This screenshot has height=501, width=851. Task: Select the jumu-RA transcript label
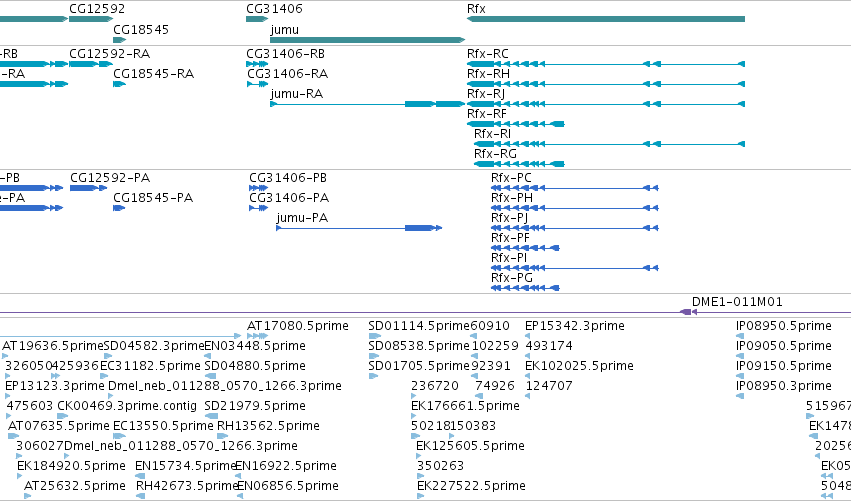click(x=296, y=94)
